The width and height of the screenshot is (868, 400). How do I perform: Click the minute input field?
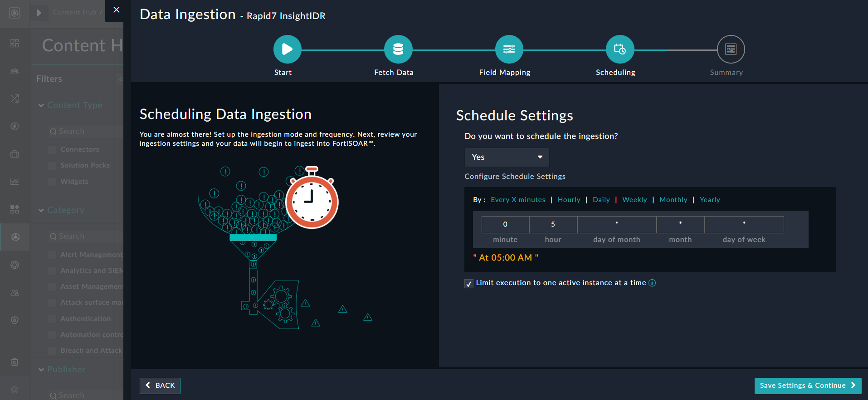pyautogui.click(x=505, y=224)
